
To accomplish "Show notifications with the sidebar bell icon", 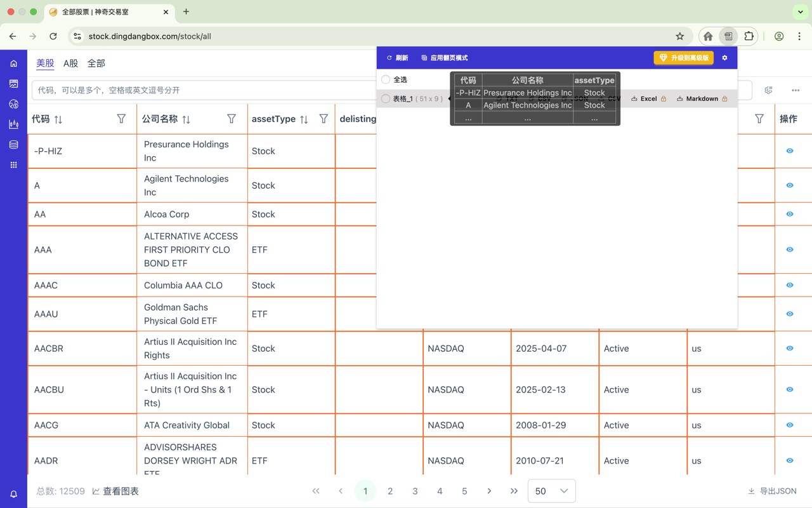I will (13, 494).
